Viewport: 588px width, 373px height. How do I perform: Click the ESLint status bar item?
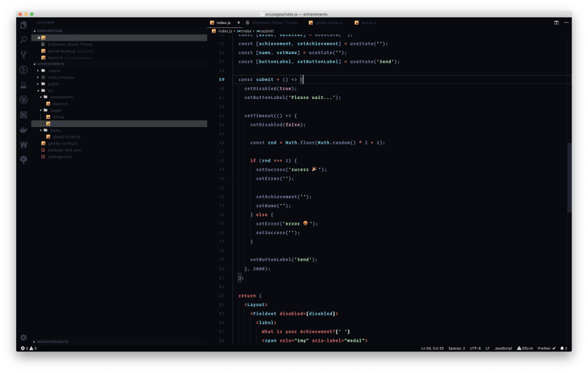click(x=525, y=348)
